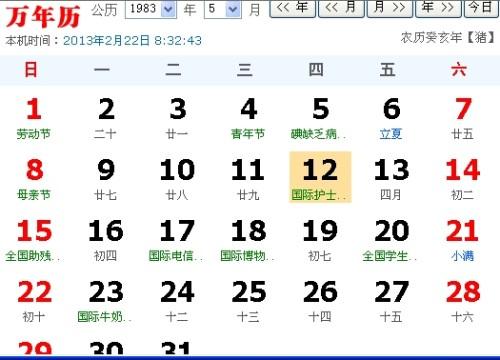This screenshot has width=500, height=360.
Task: Select May 2 labeled 二十
Action: [x=106, y=118]
